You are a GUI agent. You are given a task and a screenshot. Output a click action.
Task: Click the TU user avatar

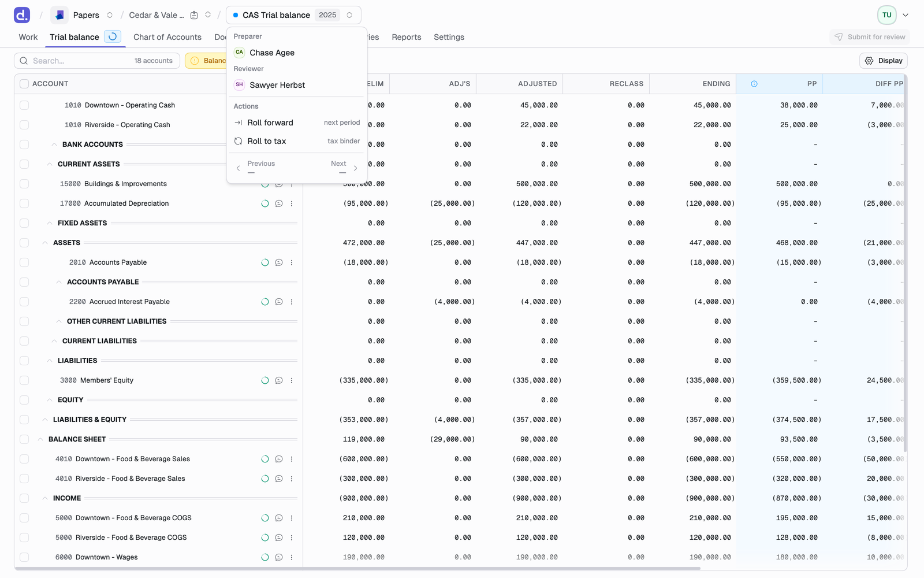pyautogui.click(x=887, y=15)
